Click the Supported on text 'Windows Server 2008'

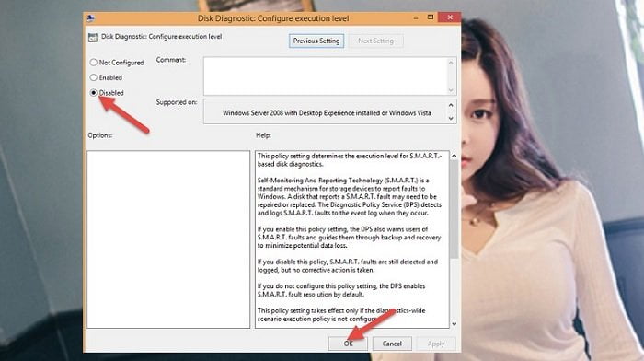[x=253, y=112]
